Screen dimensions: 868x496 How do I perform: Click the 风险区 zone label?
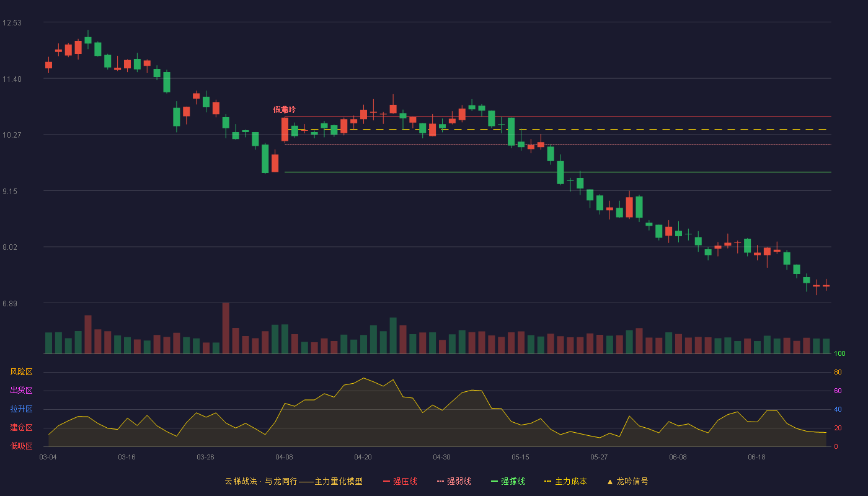coord(21,372)
